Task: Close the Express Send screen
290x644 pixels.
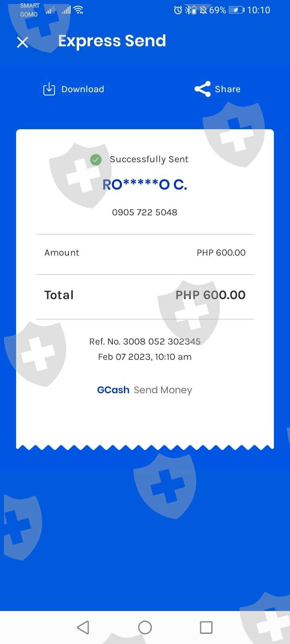Action: click(23, 42)
